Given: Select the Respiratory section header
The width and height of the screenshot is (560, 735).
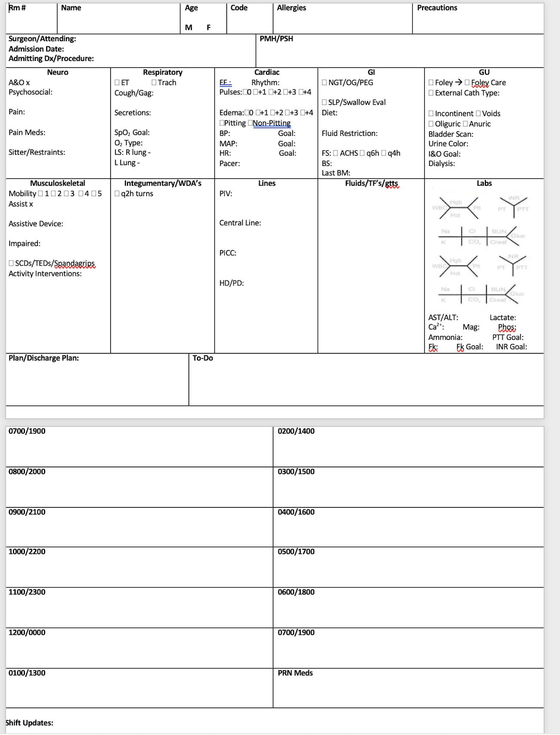Looking at the screenshot, I should [x=162, y=72].
